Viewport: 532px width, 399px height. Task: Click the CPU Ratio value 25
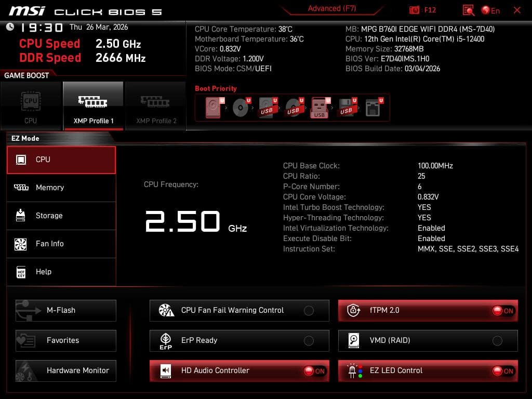(x=421, y=176)
